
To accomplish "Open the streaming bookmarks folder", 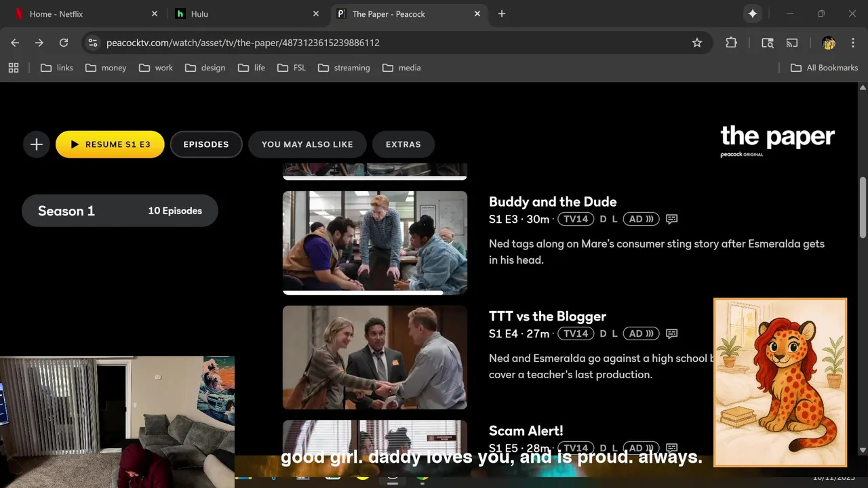I will [x=344, y=68].
